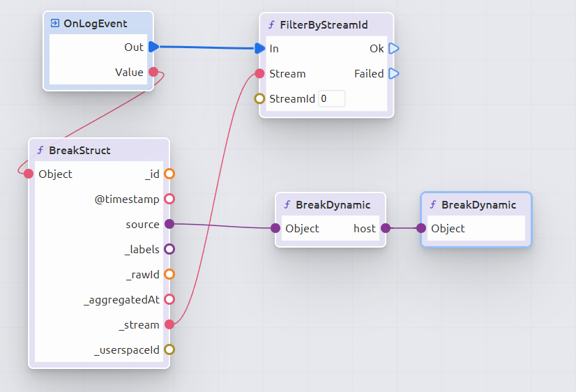Click the Out execution pin on OnLogEvent
Screen dimensions: 576x392
click(x=153, y=47)
